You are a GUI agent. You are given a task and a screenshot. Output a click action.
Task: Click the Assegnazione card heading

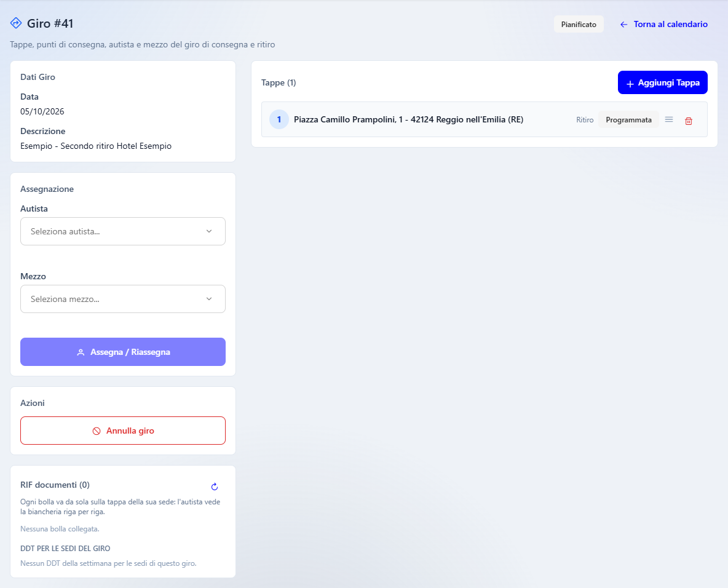tap(47, 189)
